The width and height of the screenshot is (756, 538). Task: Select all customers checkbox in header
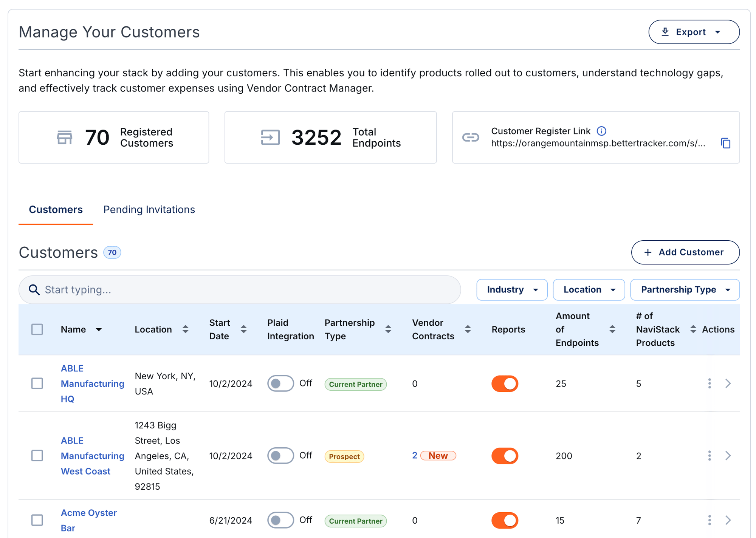point(37,329)
